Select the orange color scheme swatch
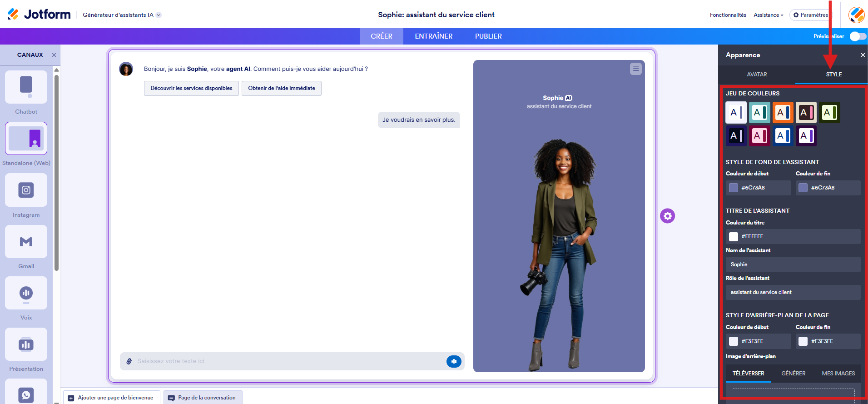 click(x=783, y=112)
